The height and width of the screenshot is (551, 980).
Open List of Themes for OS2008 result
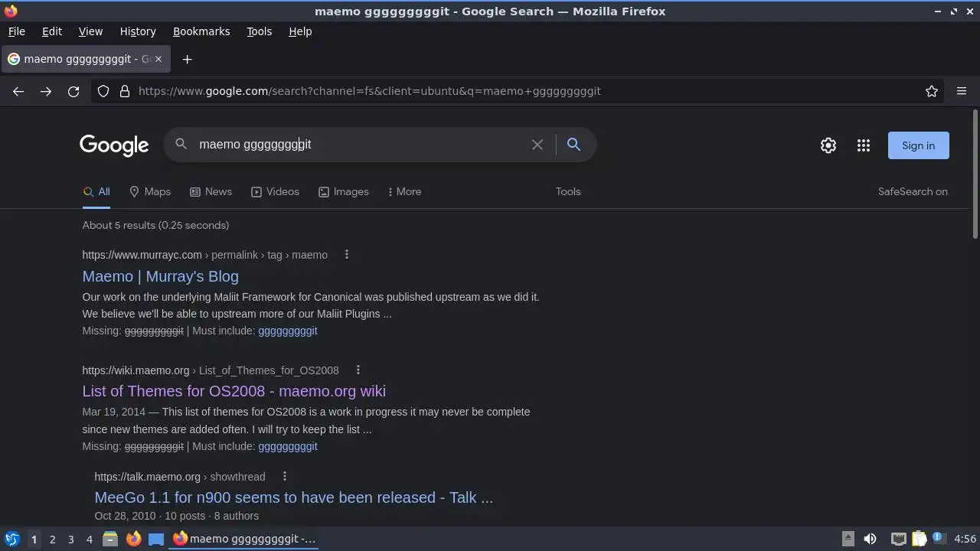[234, 391]
